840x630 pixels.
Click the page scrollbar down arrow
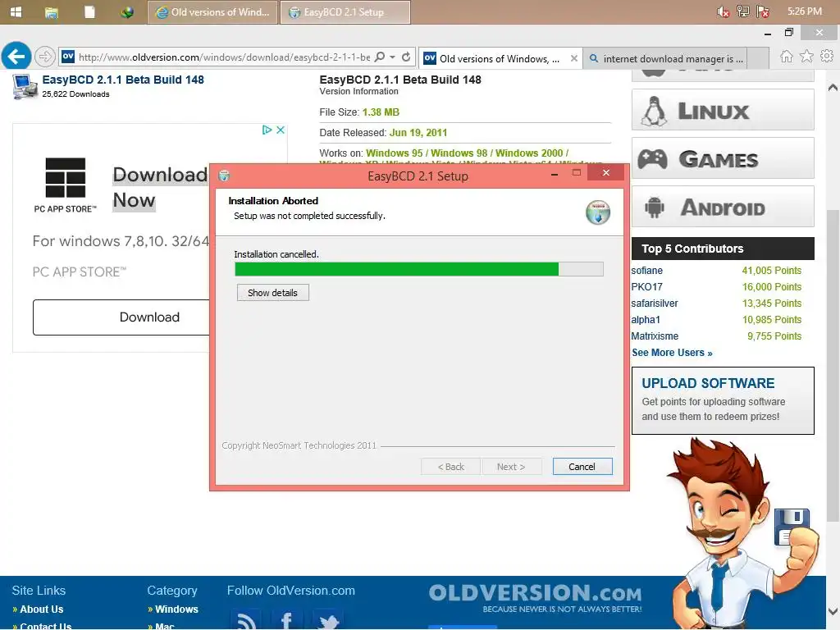pyautogui.click(x=833, y=611)
